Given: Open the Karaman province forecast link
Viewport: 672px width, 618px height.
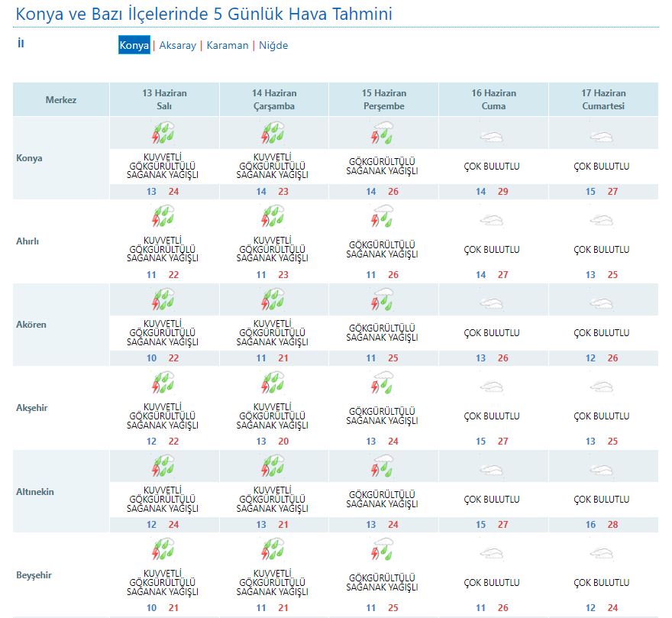Looking at the screenshot, I should click(228, 45).
